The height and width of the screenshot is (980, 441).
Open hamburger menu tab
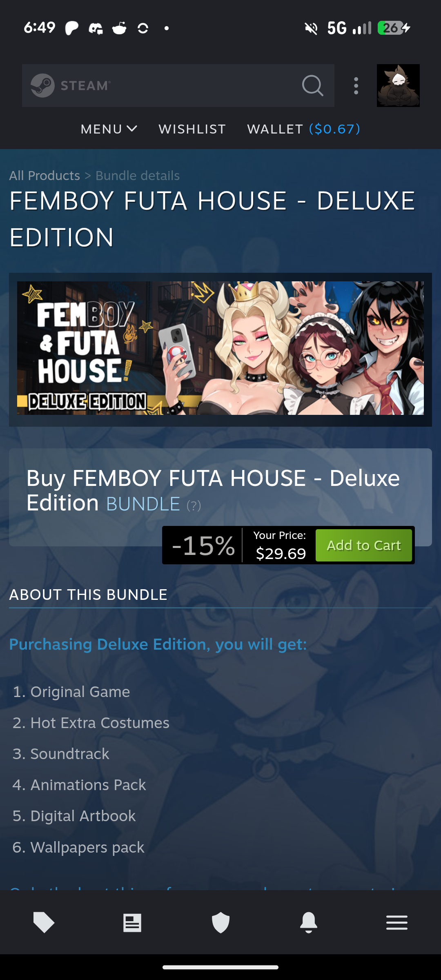coord(397,922)
